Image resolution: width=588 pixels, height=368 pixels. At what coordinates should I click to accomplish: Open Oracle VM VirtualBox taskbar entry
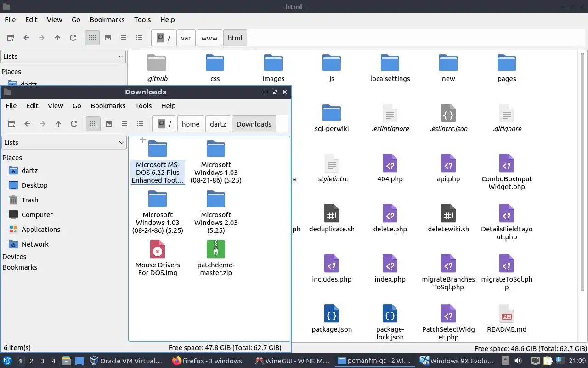(126, 361)
